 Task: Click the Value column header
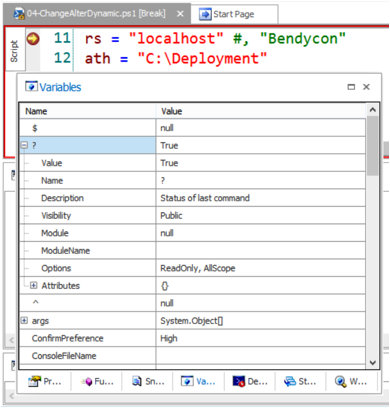point(261,111)
